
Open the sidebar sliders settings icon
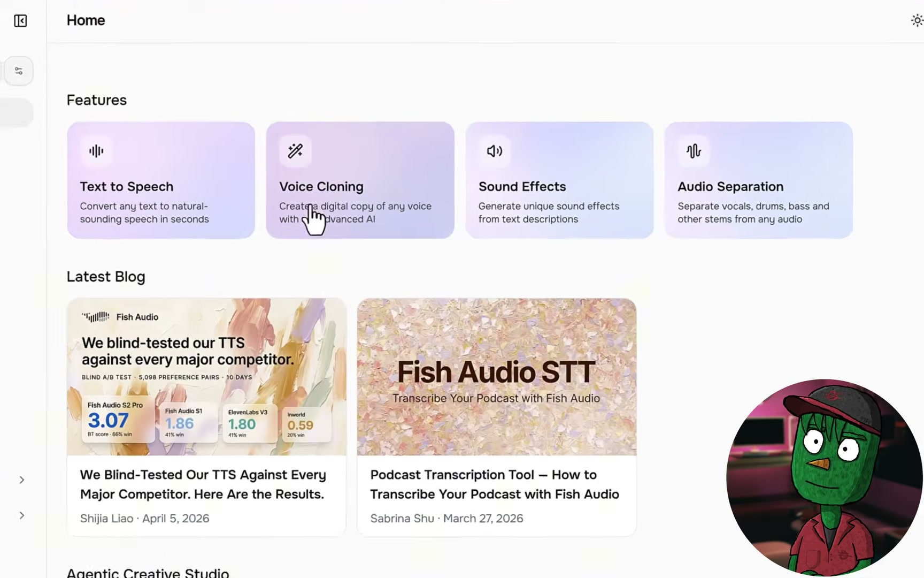pyautogui.click(x=19, y=71)
